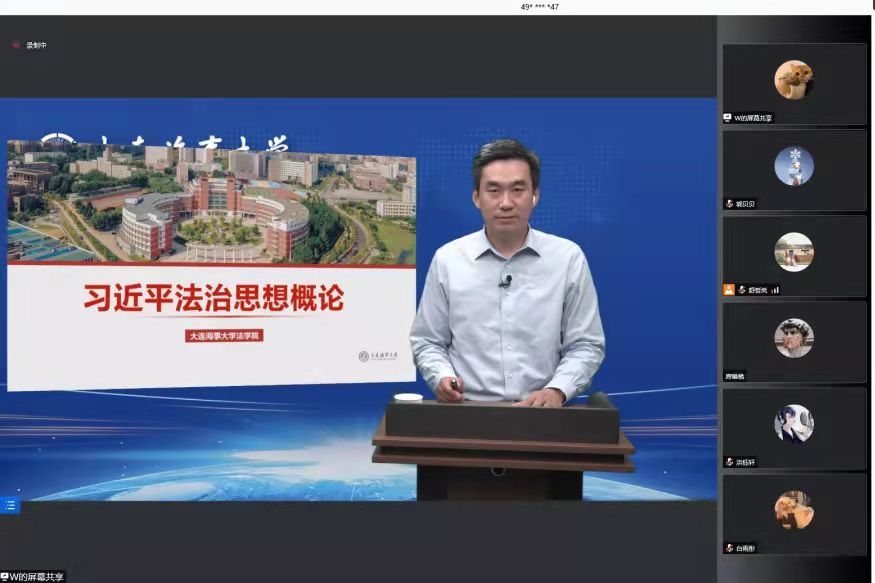This screenshot has height=583, width=875.
Task: Click audio level bars beside 舒哲民
Action: (775, 290)
